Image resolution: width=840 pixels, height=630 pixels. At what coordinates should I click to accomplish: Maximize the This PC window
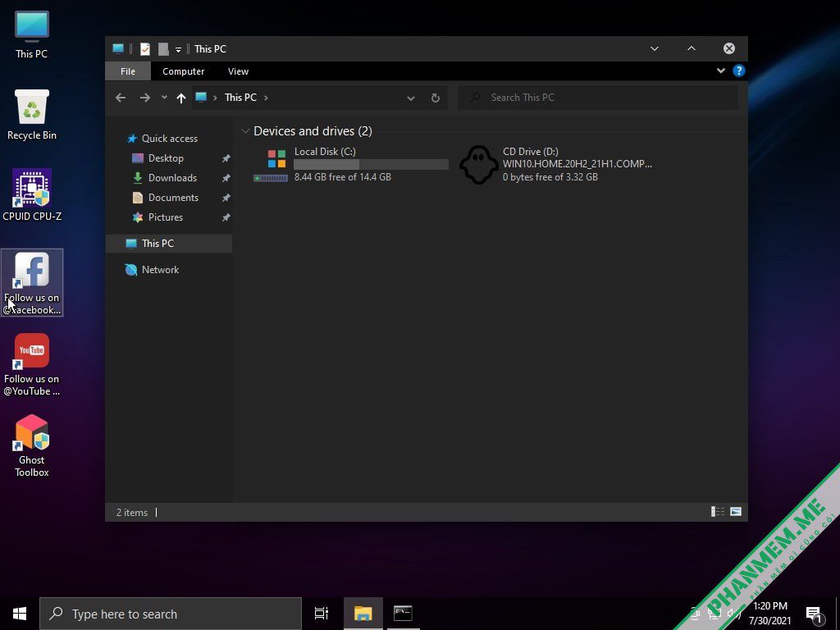click(692, 48)
